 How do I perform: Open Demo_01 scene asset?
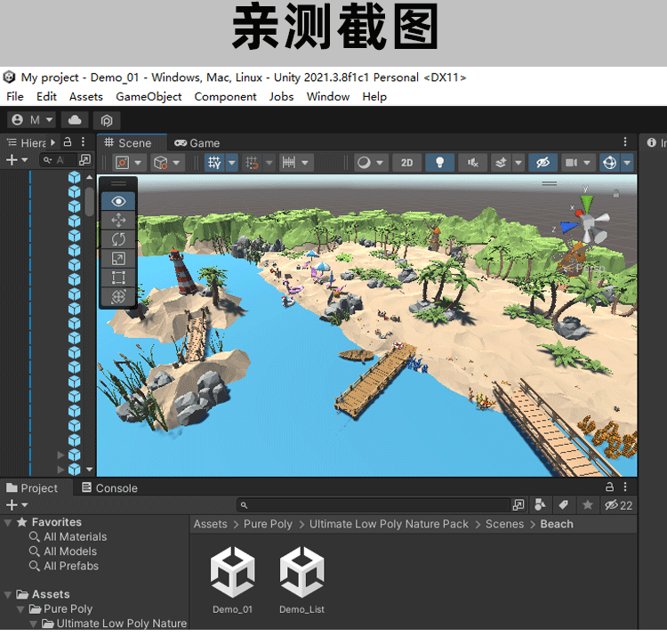coord(233,580)
